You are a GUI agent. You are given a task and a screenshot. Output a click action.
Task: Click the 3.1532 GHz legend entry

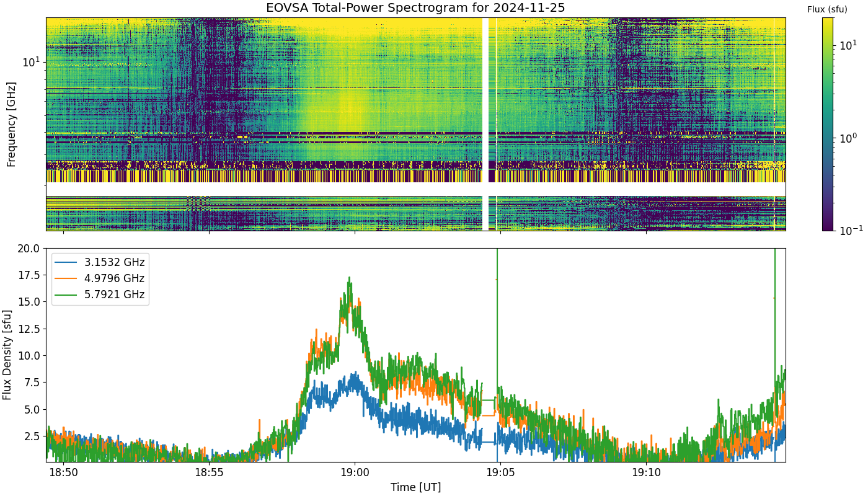pyautogui.click(x=100, y=262)
